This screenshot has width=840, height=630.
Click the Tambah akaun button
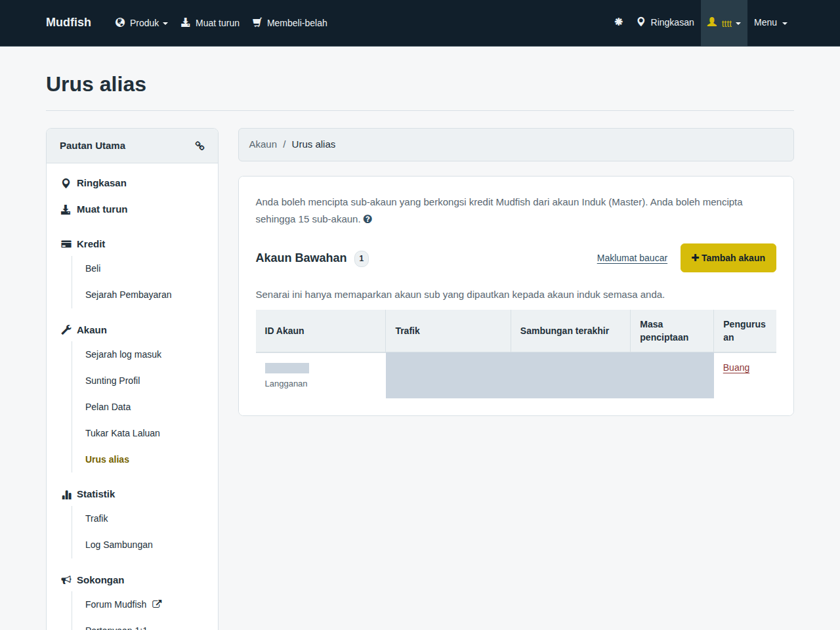click(728, 258)
